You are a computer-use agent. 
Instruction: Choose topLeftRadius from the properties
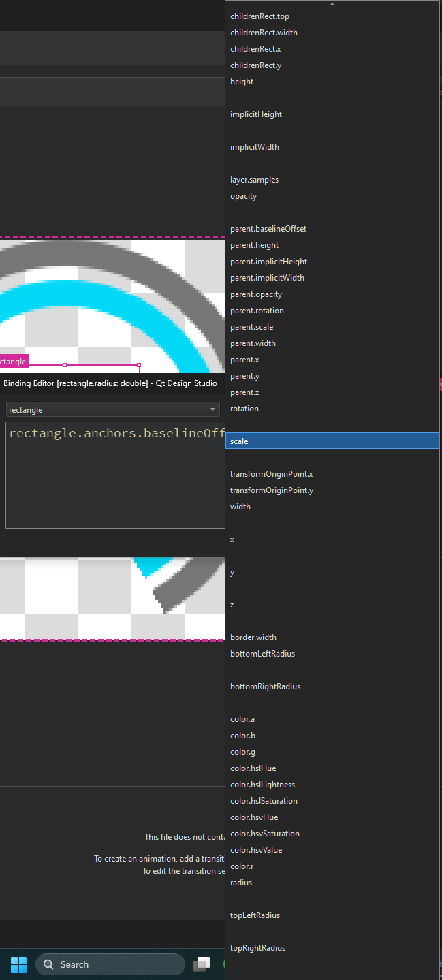[255, 915]
